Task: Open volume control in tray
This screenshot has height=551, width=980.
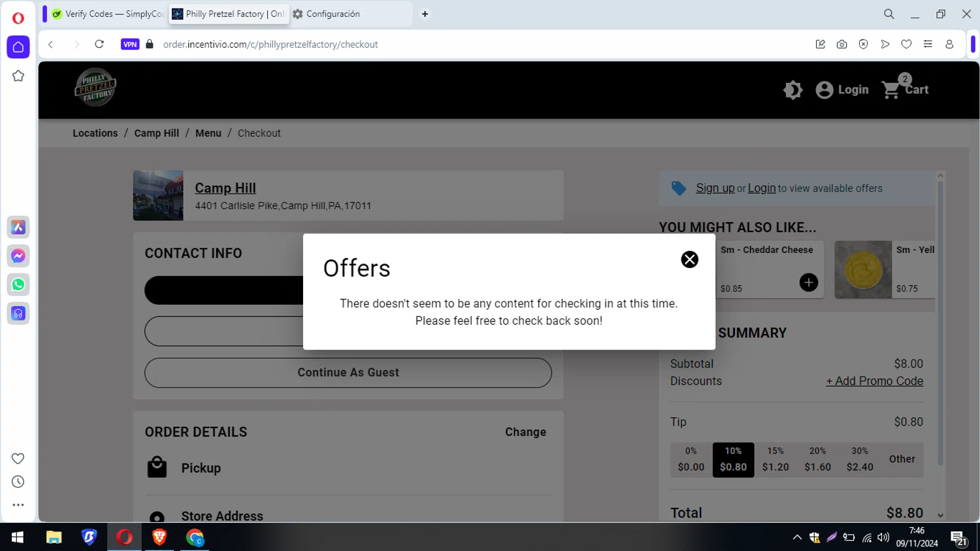Action: click(x=883, y=537)
